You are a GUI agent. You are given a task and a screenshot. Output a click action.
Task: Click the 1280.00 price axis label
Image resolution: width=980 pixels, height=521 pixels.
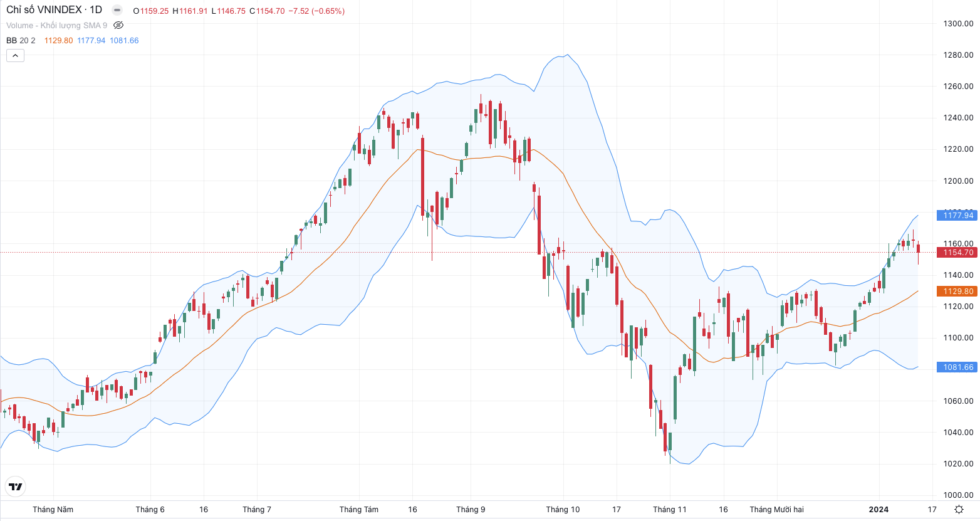click(x=958, y=55)
